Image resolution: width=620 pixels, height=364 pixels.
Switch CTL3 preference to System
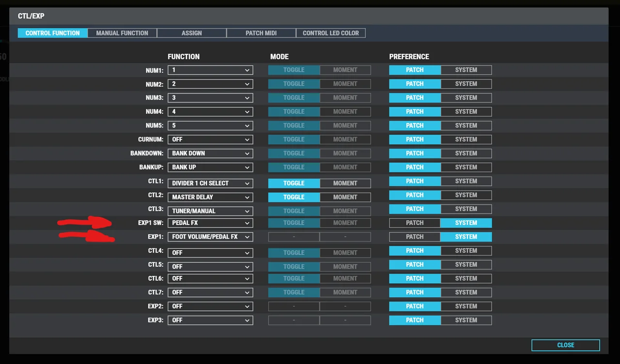[466, 209]
